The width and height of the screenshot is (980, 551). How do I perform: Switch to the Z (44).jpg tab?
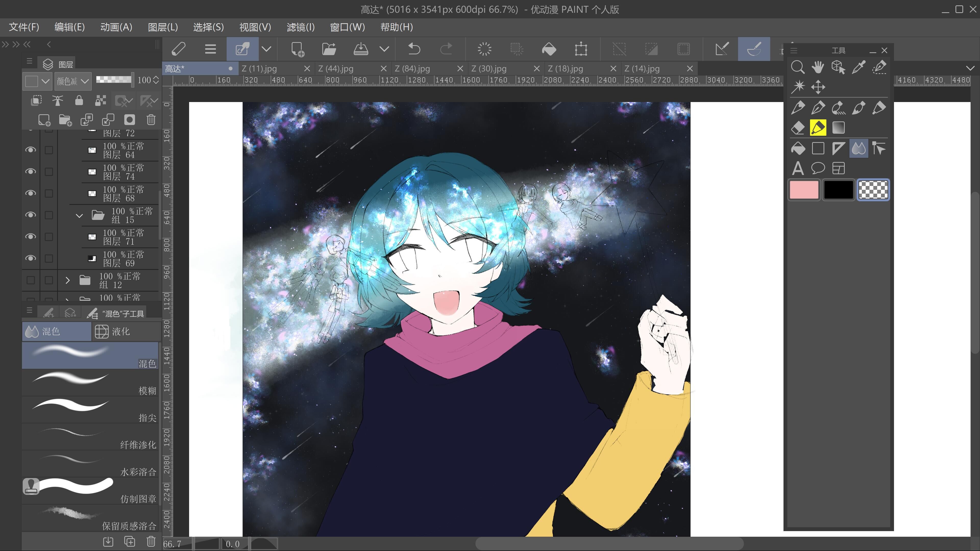tap(336, 69)
